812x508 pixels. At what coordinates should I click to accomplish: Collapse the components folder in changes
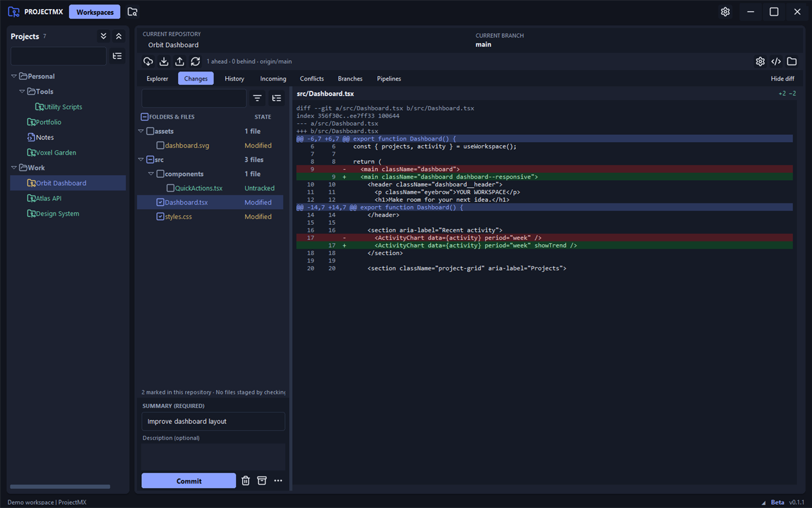pos(152,174)
